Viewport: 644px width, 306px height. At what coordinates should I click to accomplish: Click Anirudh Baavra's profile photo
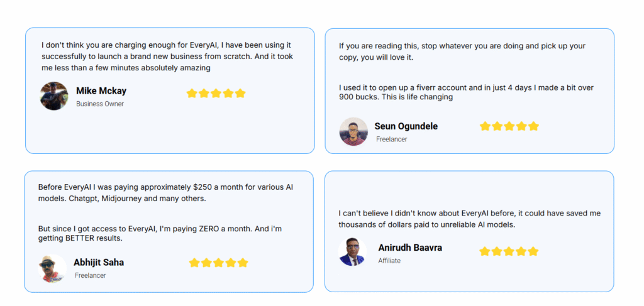point(352,252)
